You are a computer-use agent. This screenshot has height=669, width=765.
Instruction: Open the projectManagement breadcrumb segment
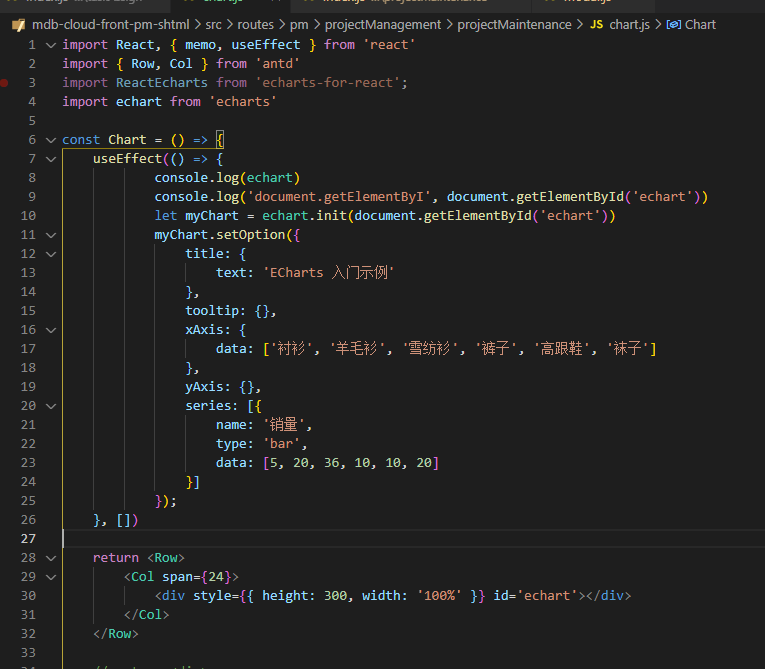pos(383,24)
